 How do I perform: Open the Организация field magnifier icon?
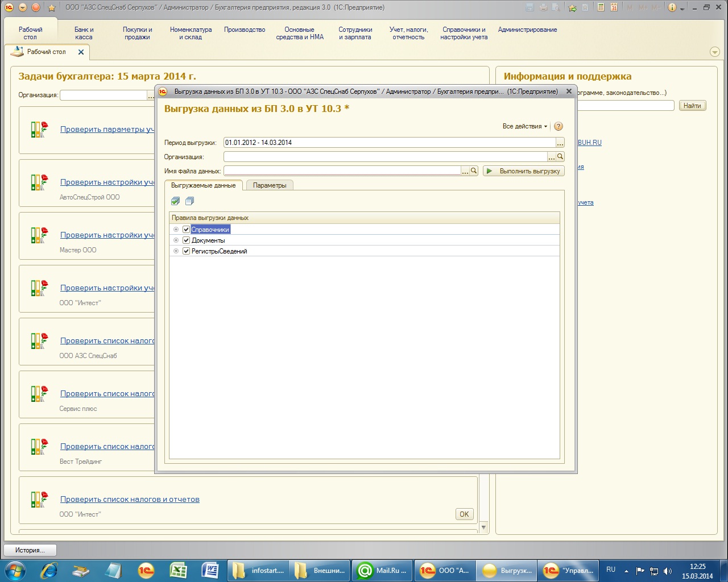pos(560,156)
